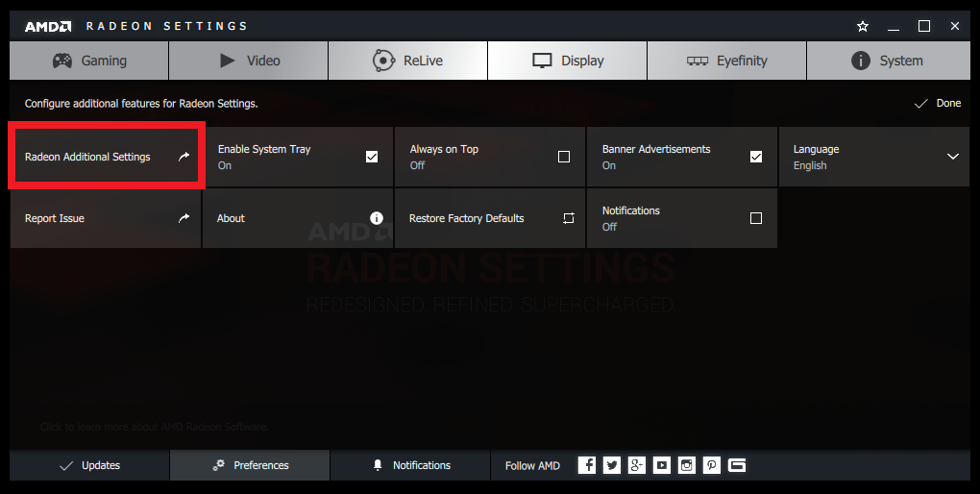Switch to the Video tab
Screen dimensions: 980x494
point(249,61)
